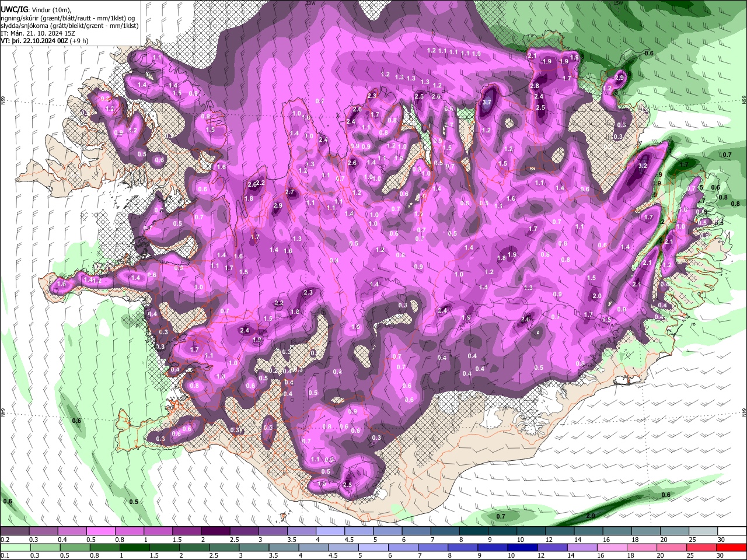Select the "0.2" label in the snow legend
Image resolution: width=747 pixels, height=560 pixels.
point(5,540)
